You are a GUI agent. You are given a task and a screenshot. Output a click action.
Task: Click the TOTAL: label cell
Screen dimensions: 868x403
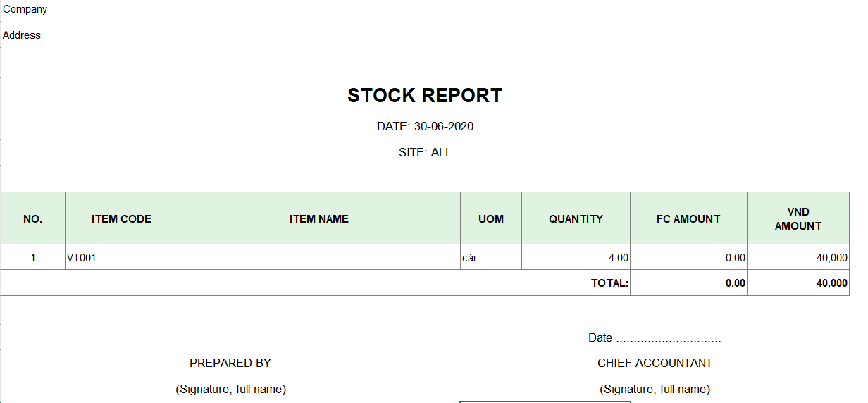pos(609,283)
